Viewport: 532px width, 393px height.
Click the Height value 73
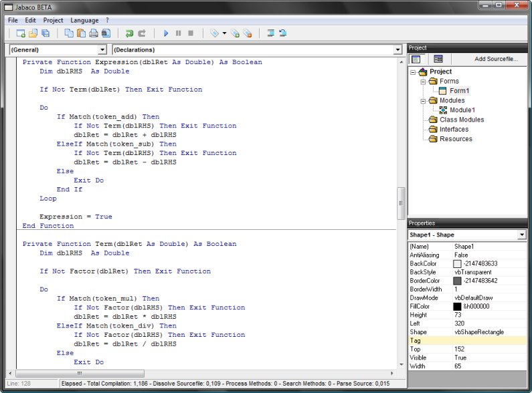tap(458, 315)
